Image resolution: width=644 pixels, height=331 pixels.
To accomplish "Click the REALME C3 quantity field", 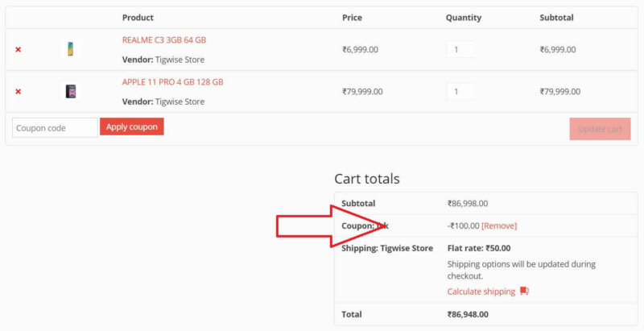I will click(460, 49).
